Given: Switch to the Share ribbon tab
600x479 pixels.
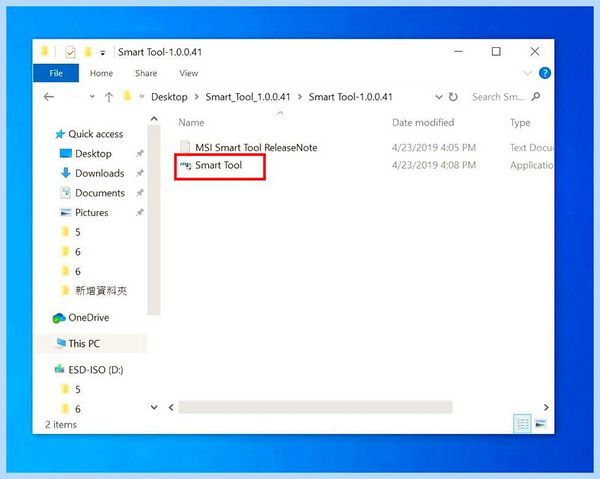Looking at the screenshot, I should click(x=146, y=73).
